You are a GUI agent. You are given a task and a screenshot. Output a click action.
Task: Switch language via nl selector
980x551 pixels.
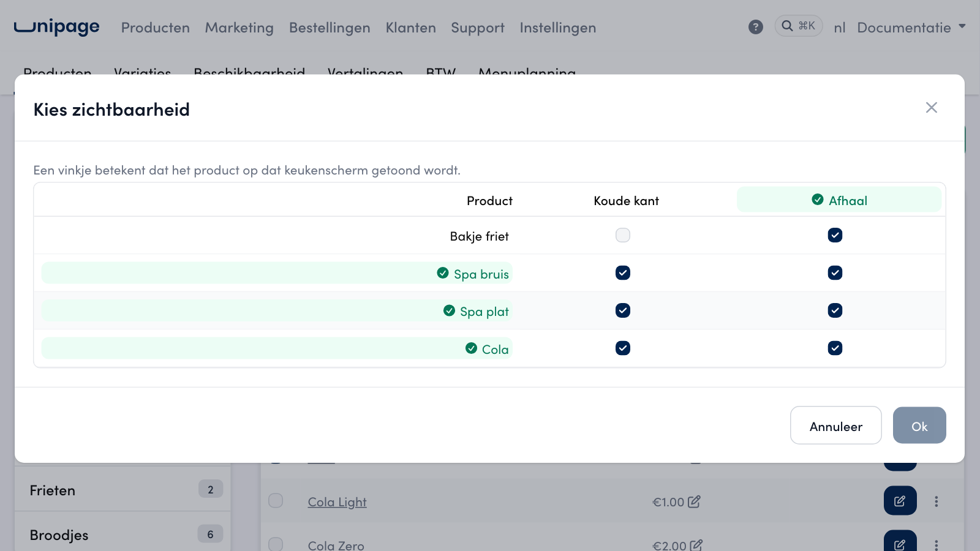[x=839, y=28]
